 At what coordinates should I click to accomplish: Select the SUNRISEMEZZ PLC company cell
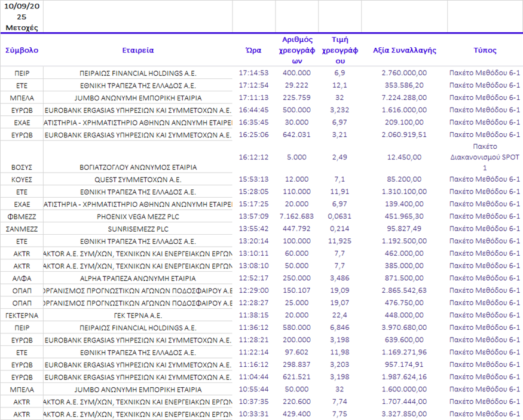coord(137,229)
